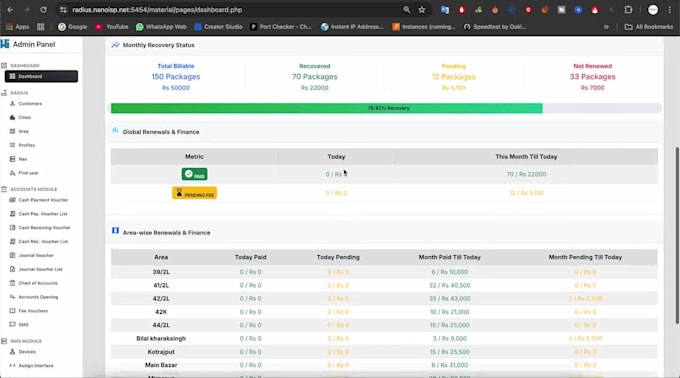
Task: Click the Customers person icon
Action: 12,104
